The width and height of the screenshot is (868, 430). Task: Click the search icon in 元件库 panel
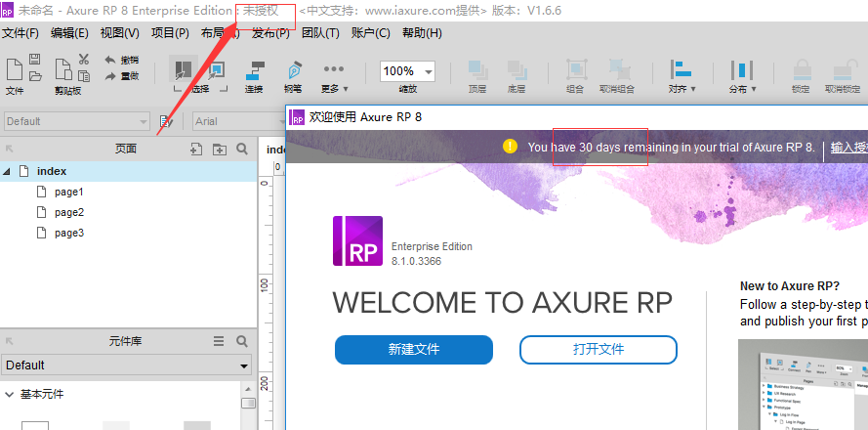pyautogui.click(x=242, y=341)
